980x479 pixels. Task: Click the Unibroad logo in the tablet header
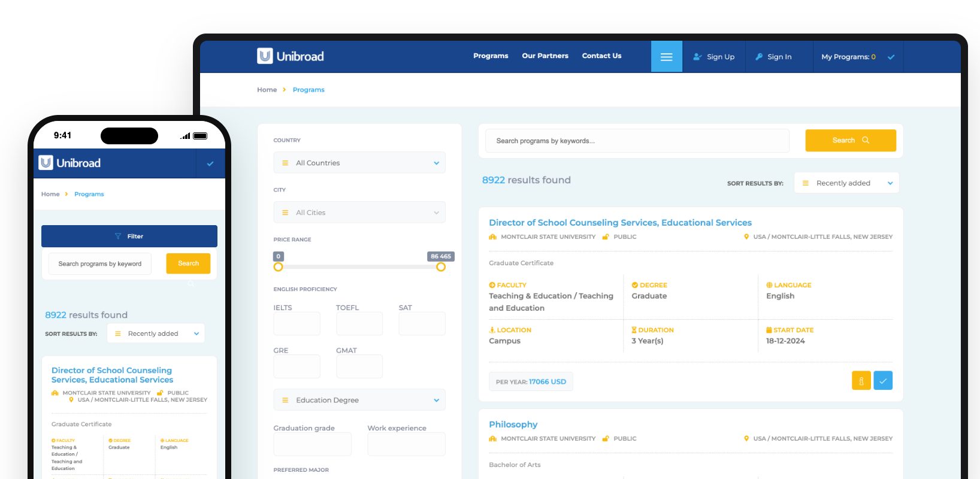(x=291, y=56)
